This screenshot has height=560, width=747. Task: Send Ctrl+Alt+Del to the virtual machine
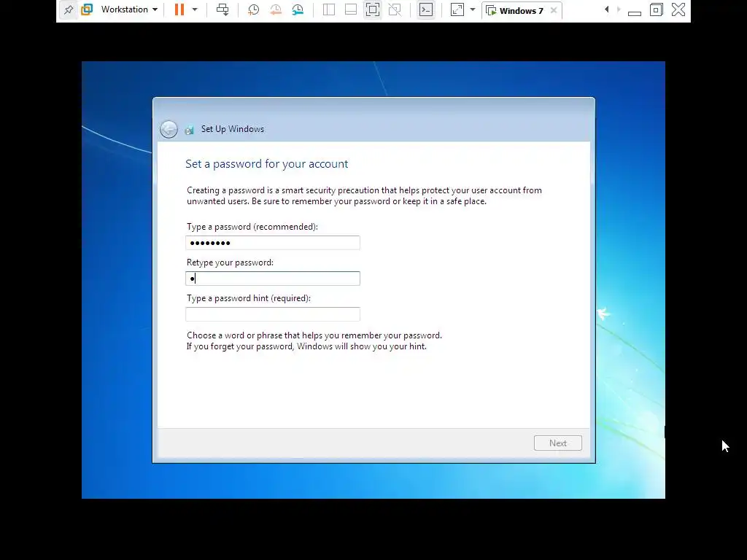[x=222, y=9]
